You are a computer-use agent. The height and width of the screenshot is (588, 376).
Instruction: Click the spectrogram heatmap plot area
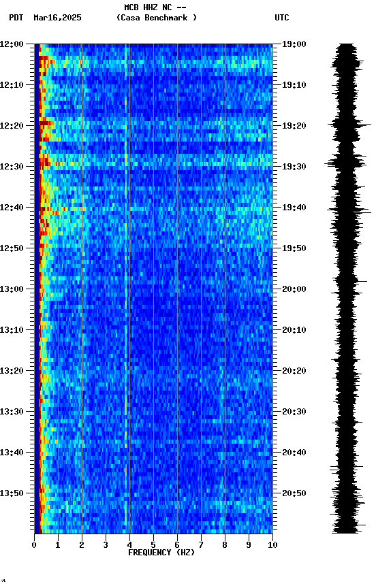[153, 289]
